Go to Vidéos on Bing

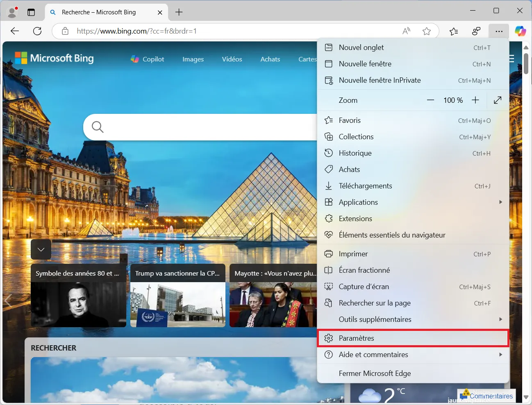coord(232,59)
